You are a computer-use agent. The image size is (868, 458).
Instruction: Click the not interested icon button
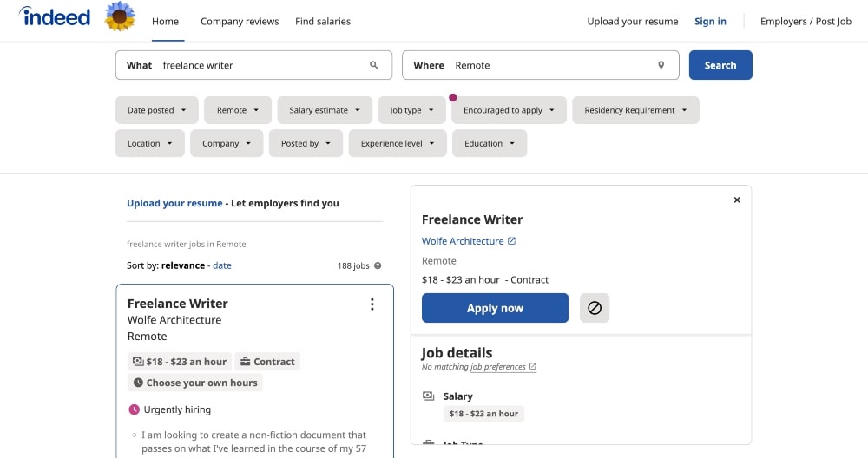pyautogui.click(x=595, y=308)
